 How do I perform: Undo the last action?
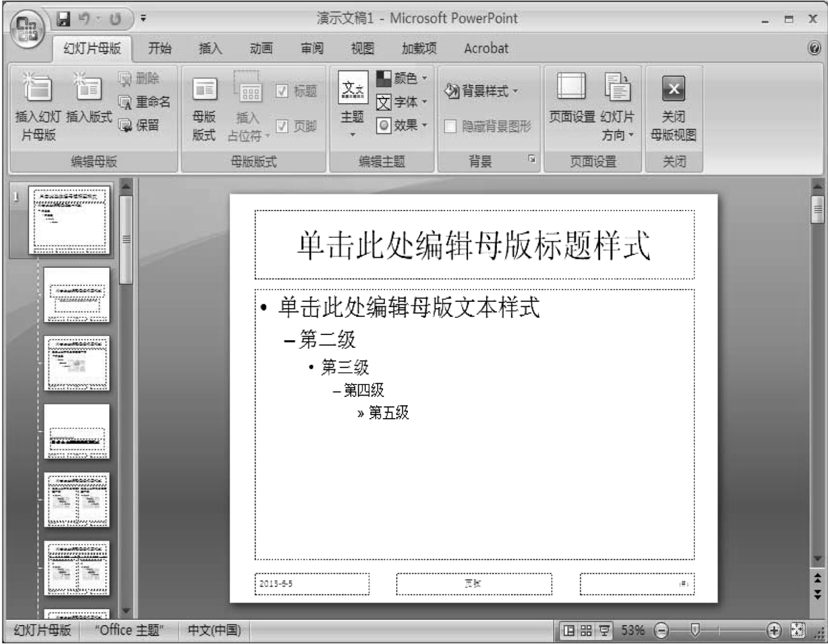(85, 19)
